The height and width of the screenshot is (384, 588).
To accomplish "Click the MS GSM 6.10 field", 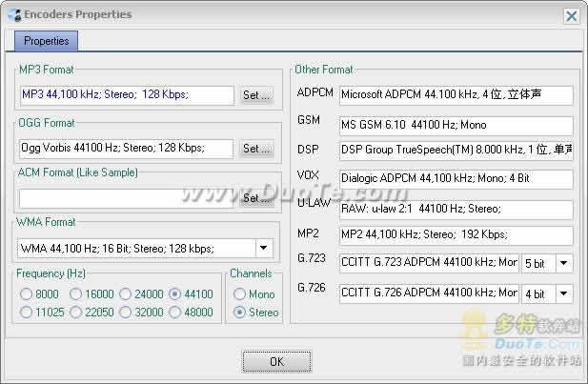I will point(456,125).
